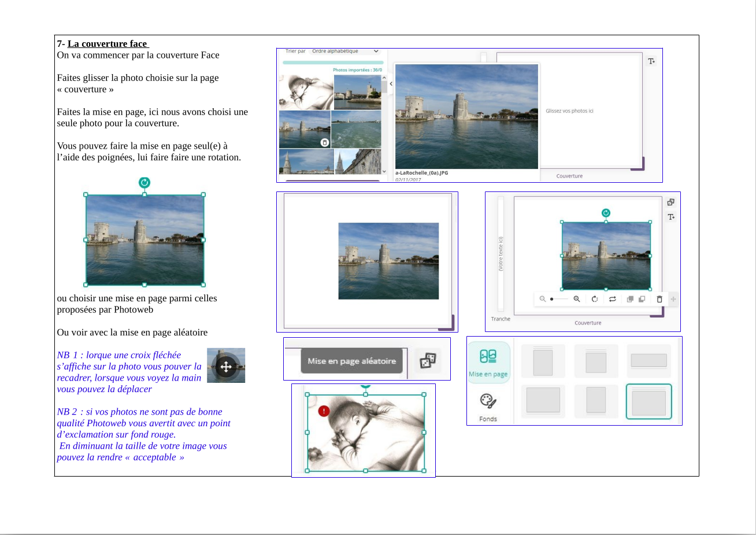The width and height of the screenshot is (756, 535).
Task: Open the 'Mise en page' tab
Action: (488, 363)
